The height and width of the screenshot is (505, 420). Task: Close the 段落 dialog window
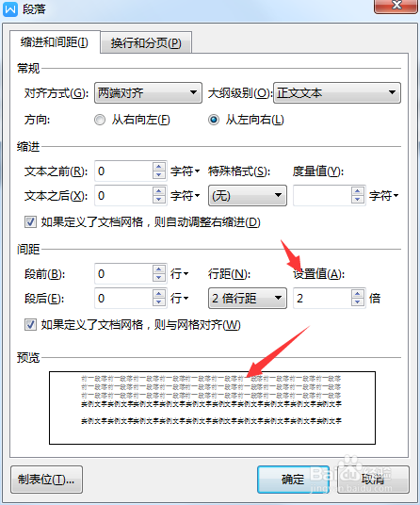click(x=396, y=6)
